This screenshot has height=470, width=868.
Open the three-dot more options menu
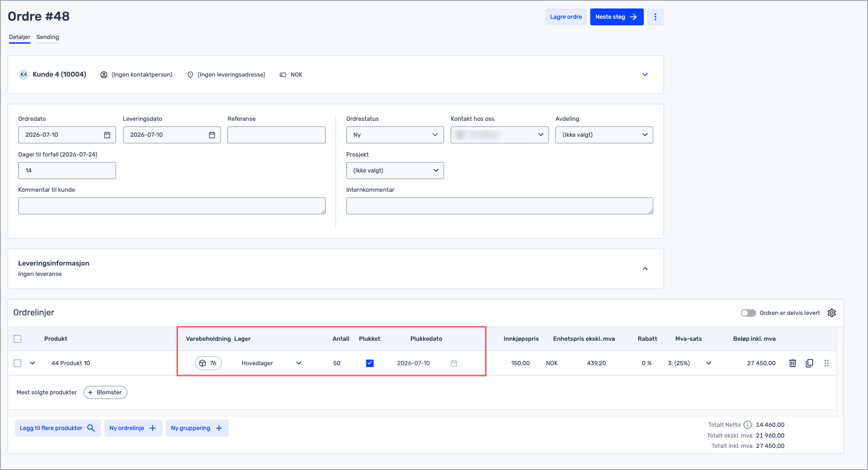click(655, 17)
